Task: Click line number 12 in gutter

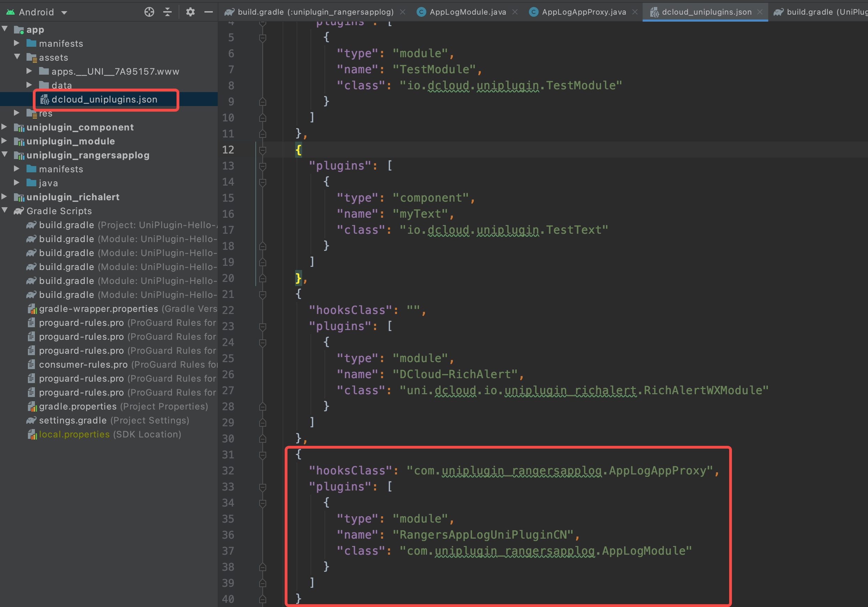Action: [228, 150]
